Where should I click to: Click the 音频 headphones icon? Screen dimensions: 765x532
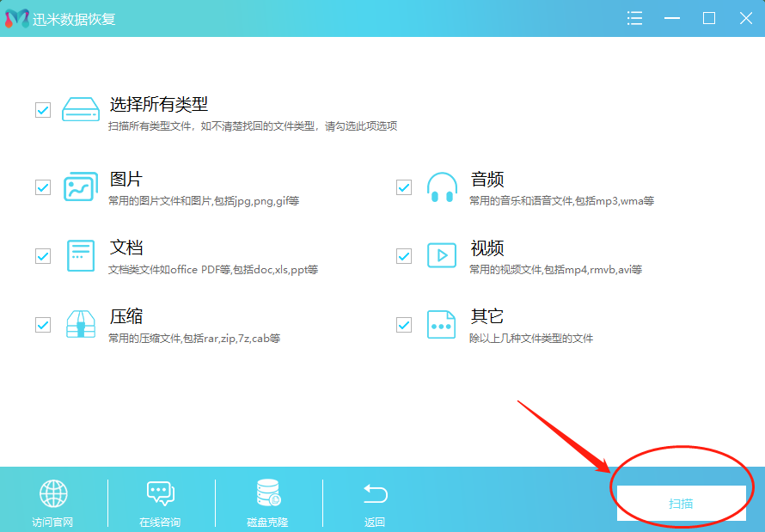point(441,187)
